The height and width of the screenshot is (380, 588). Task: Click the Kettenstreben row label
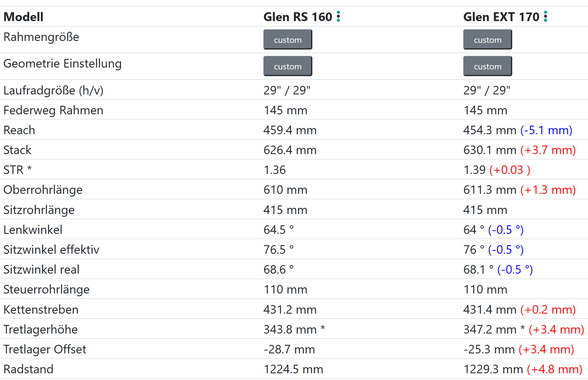pyautogui.click(x=41, y=309)
